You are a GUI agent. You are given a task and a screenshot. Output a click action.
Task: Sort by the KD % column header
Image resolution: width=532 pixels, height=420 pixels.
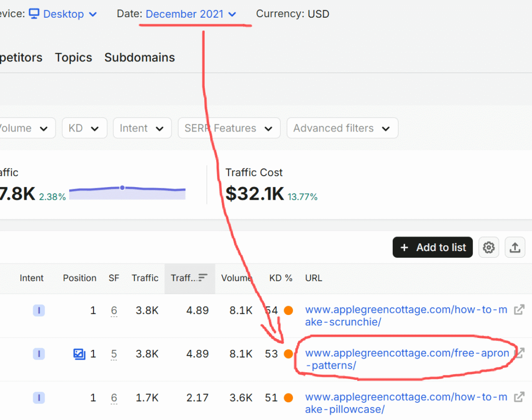281,278
